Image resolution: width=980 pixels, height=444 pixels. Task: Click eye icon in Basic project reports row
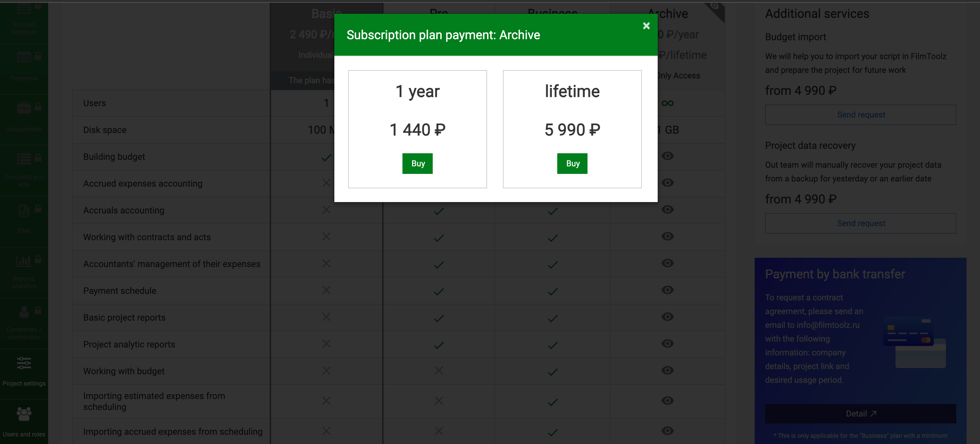click(x=667, y=317)
